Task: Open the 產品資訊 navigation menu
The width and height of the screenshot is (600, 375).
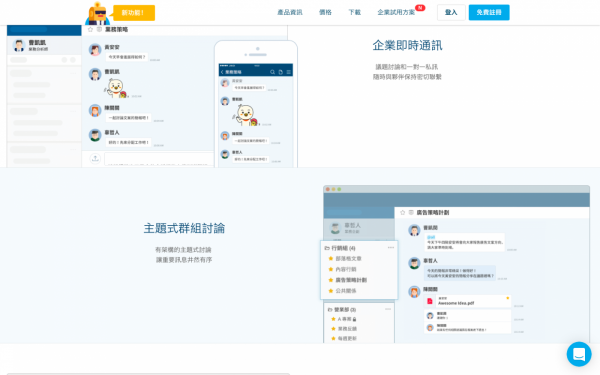Action: pyautogui.click(x=290, y=12)
